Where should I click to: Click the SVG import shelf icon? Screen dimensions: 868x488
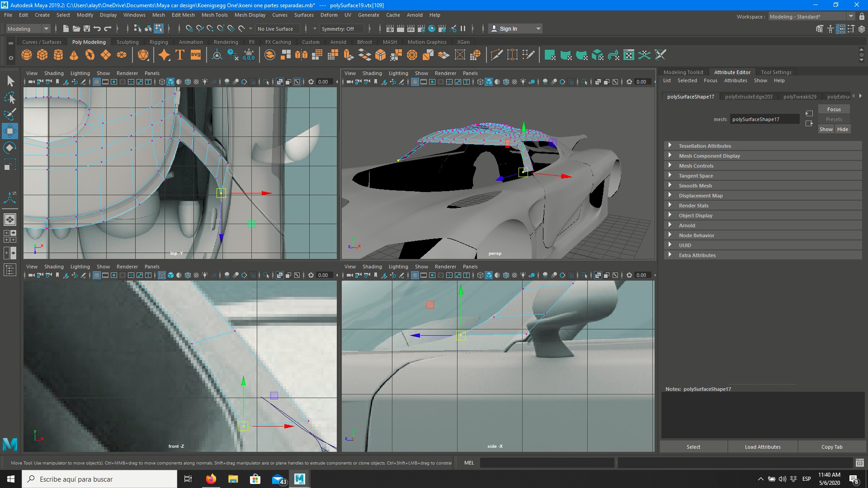pos(196,55)
